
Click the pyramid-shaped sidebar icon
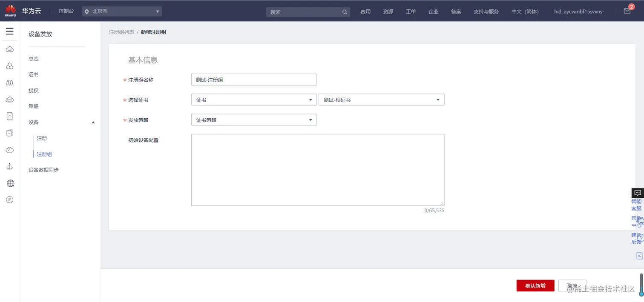point(9,167)
